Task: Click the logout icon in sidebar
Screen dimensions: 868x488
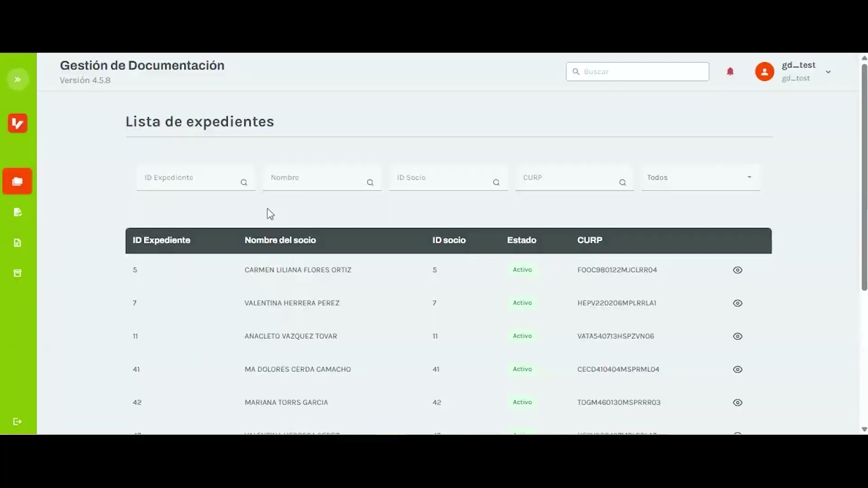Action: 17,421
